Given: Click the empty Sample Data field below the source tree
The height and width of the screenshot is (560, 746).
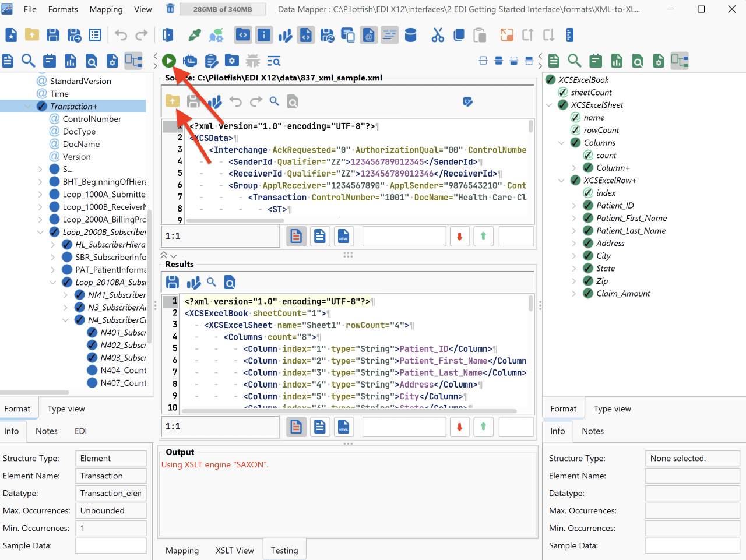Looking at the screenshot, I should [x=111, y=546].
